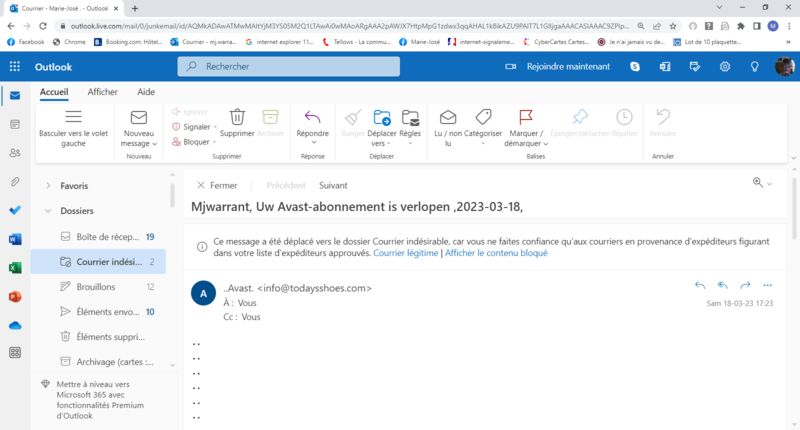Viewport: 800px width, 430px height.
Task: Open Éléments supprimés folder
Action: 98,337
